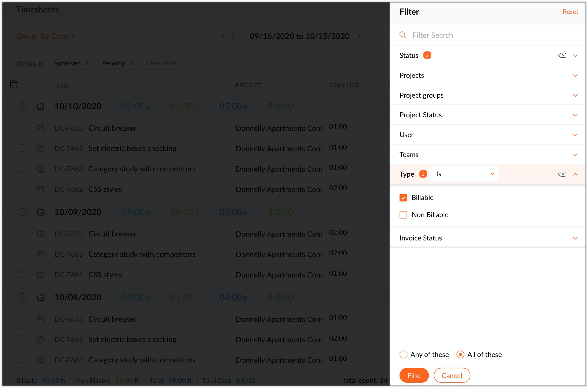Check the Non Billable checkbox
Viewport: 588px width, 388px height.
point(403,215)
